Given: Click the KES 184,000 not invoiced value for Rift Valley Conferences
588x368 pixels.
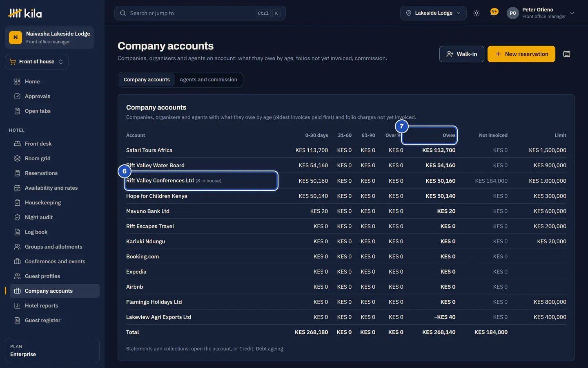Looking at the screenshot, I should (491, 181).
